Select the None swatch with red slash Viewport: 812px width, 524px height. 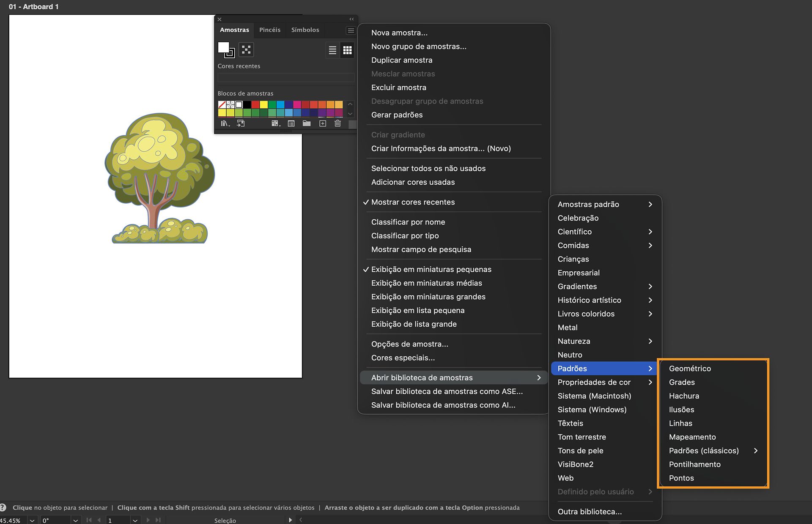[222, 105]
